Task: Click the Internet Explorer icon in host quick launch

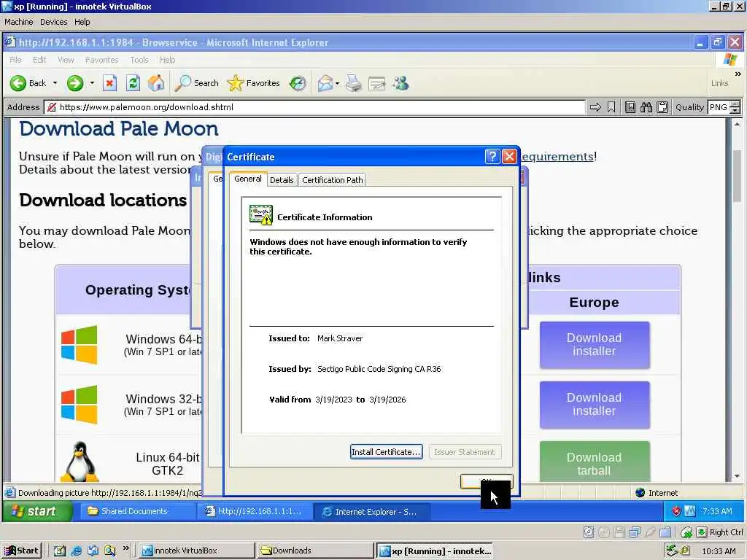Action: tap(76, 551)
